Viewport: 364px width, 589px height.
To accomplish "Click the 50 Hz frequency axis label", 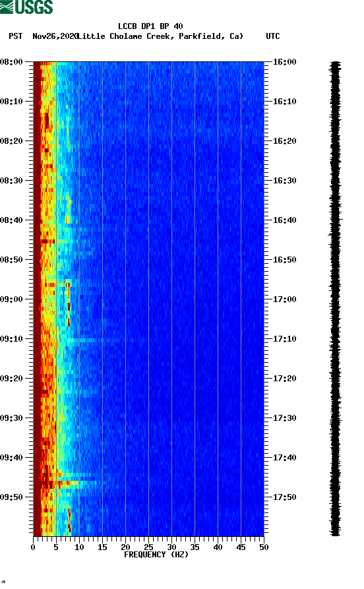I will click(x=264, y=547).
